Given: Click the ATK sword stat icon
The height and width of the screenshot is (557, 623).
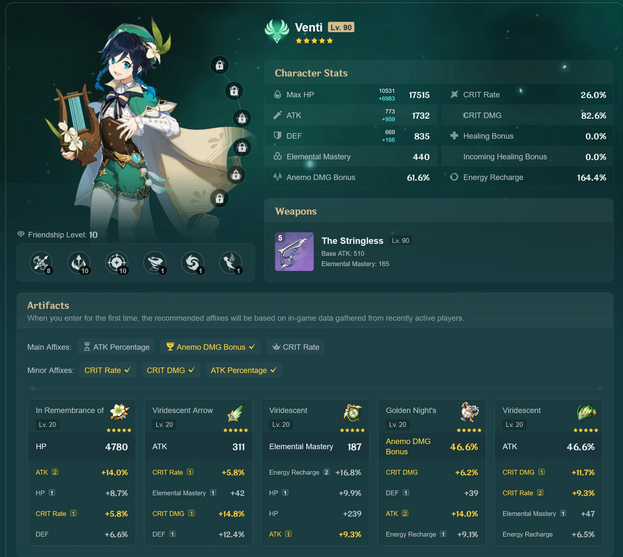Looking at the screenshot, I should (x=277, y=115).
